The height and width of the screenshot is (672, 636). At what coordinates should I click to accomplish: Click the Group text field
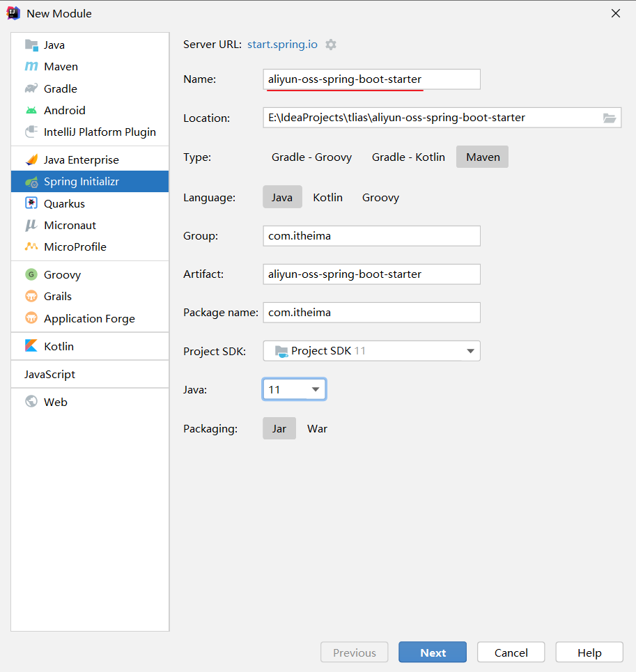point(371,236)
